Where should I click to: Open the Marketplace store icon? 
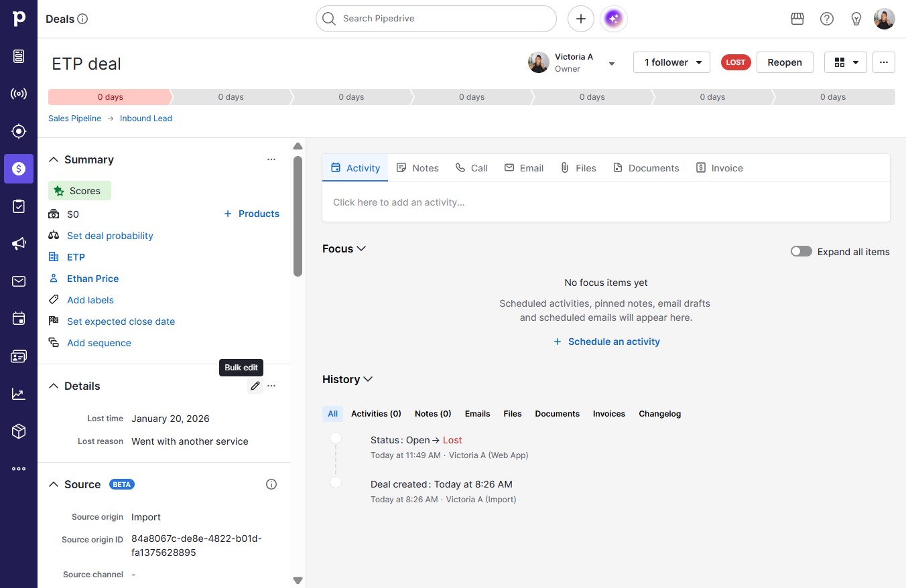(797, 19)
